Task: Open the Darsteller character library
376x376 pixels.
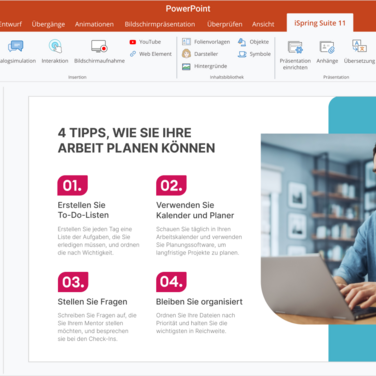Action: [x=200, y=54]
